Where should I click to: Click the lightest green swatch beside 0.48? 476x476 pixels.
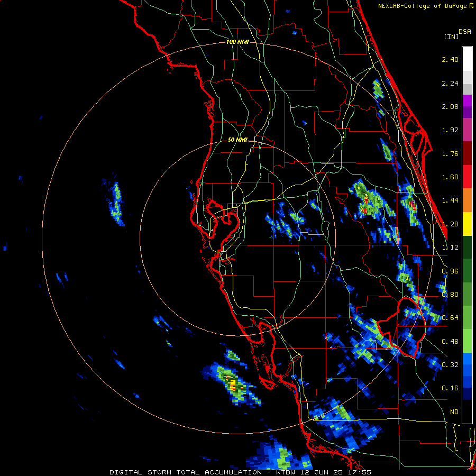[x=467, y=341]
